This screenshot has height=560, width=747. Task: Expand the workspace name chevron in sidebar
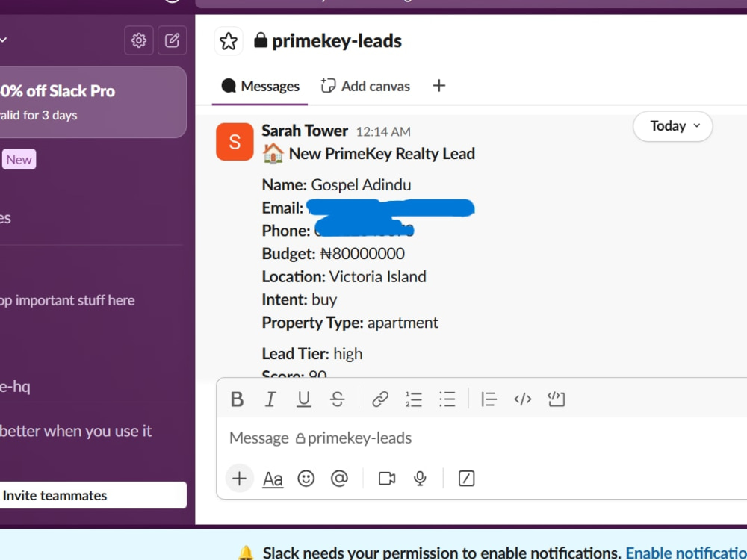(x=4, y=40)
